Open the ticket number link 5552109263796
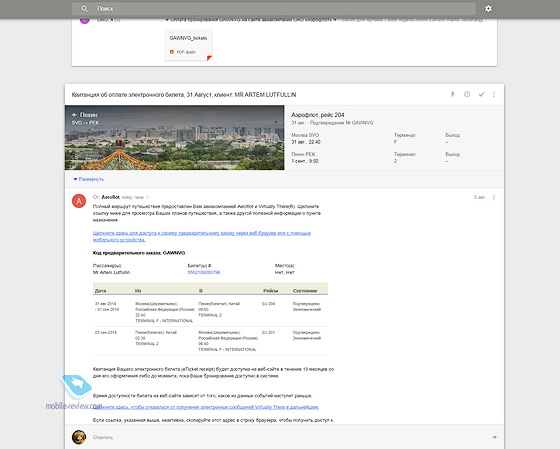This screenshot has height=449, width=560. 204,272
